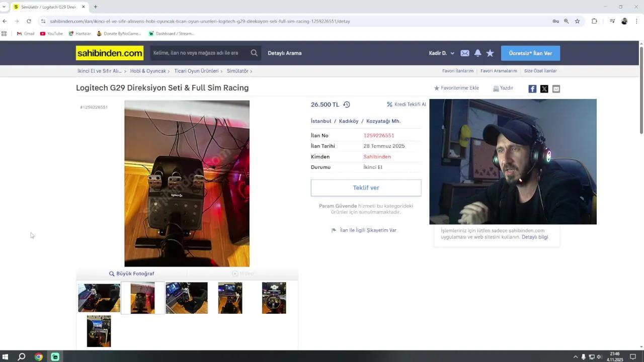Viewport: 644px width, 362px height.
Task: Open Büyük Fotoğraf view
Action: [x=132, y=274]
